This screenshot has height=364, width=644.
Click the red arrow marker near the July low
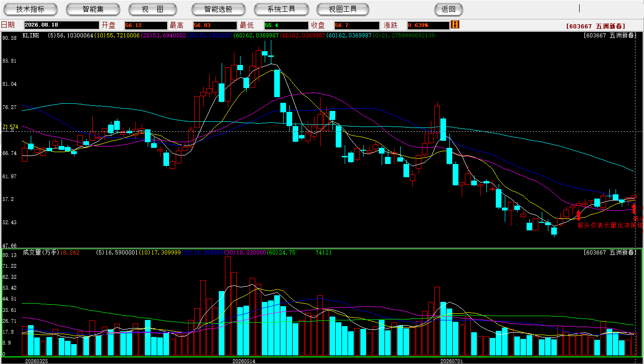[578, 215]
